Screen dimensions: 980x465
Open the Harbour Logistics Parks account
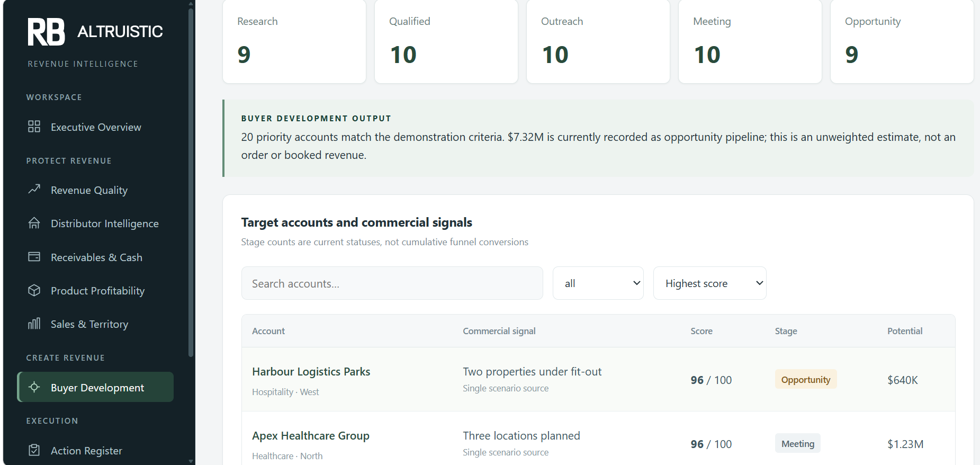pyautogui.click(x=311, y=372)
